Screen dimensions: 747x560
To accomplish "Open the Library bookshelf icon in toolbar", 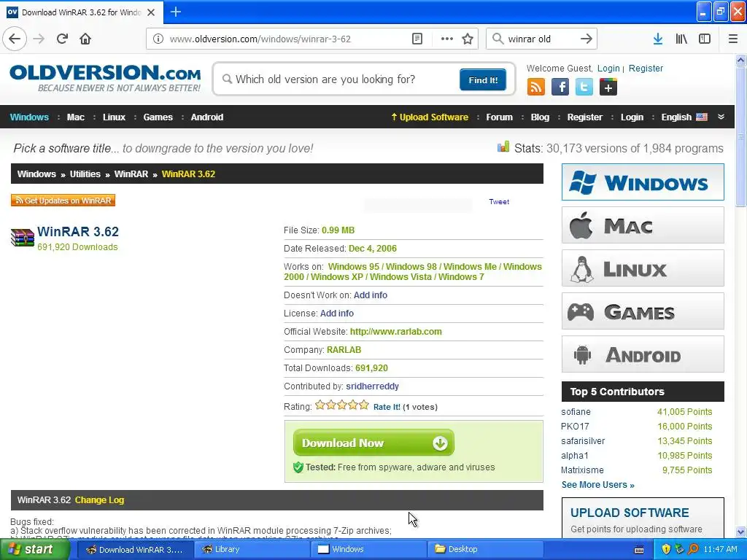I will 681,39.
